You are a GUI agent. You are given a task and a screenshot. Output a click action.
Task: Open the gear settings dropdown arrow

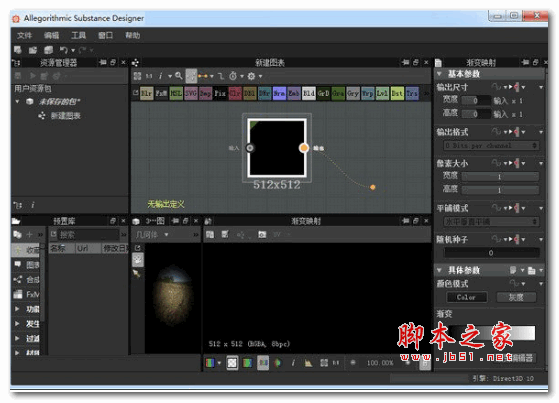(x=261, y=76)
